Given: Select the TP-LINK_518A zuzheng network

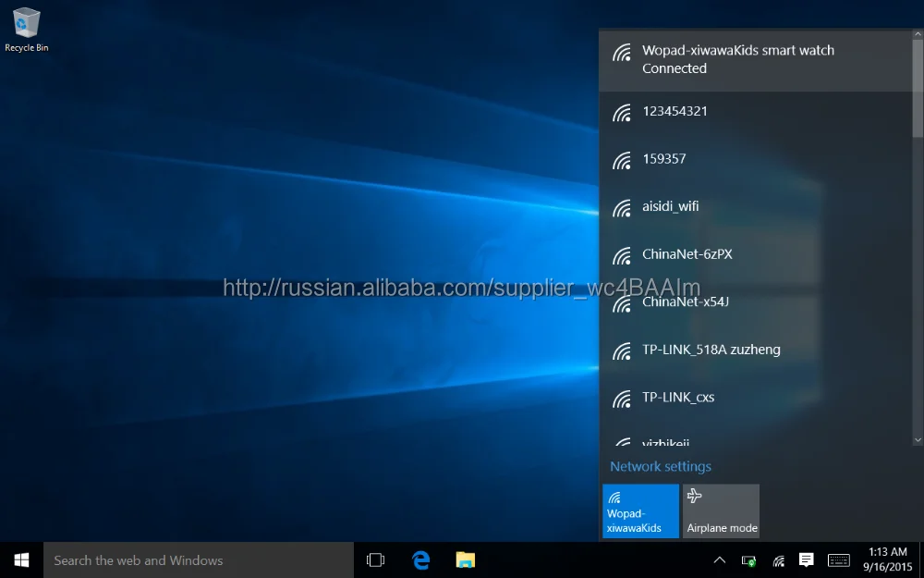Looking at the screenshot, I should point(756,350).
